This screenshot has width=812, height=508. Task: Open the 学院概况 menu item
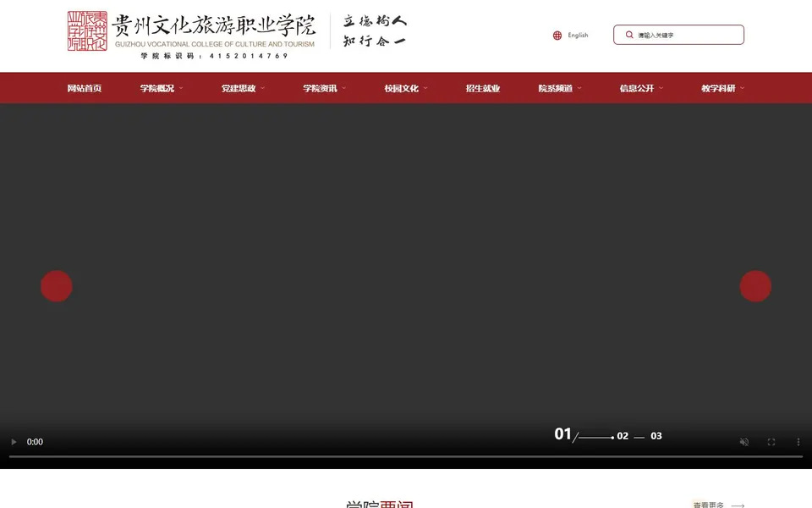[157, 88]
